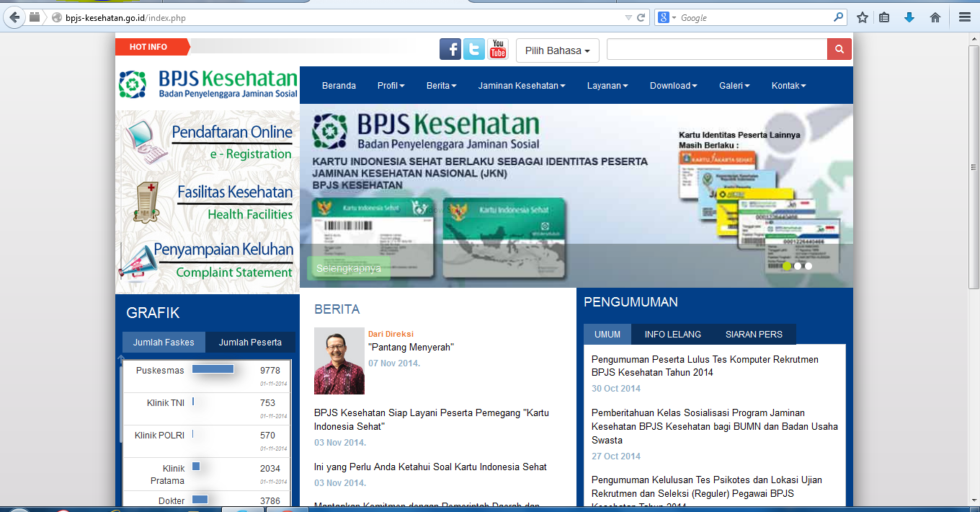Click the HOT INFO label

pyautogui.click(x=149, y=47)
